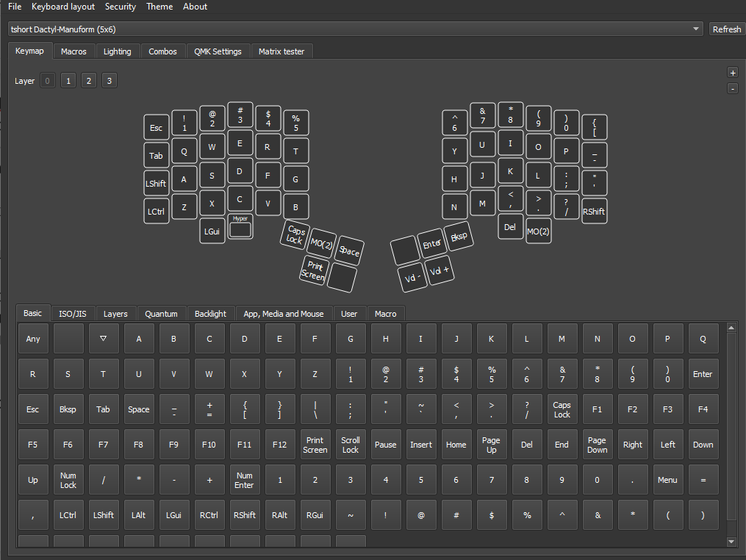The image size is (746, 560).
Task: Zoom out keymap with minus button
Action: (733, 88)
